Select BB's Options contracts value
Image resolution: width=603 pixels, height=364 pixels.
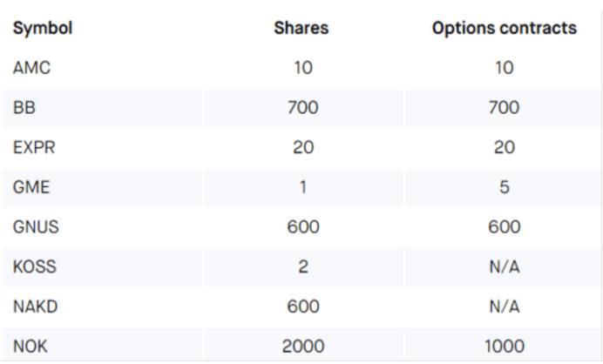(x=505, y=108)
